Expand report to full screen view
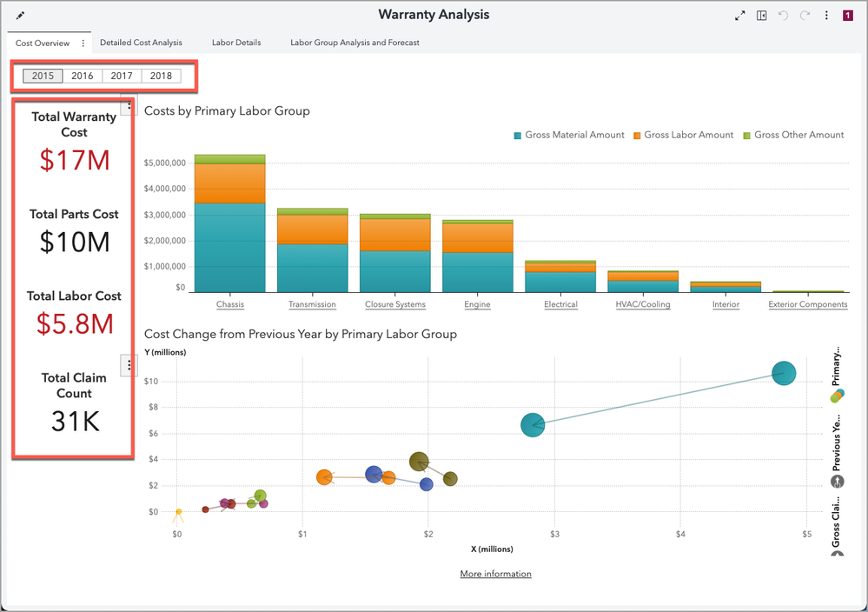 [739, 16]
